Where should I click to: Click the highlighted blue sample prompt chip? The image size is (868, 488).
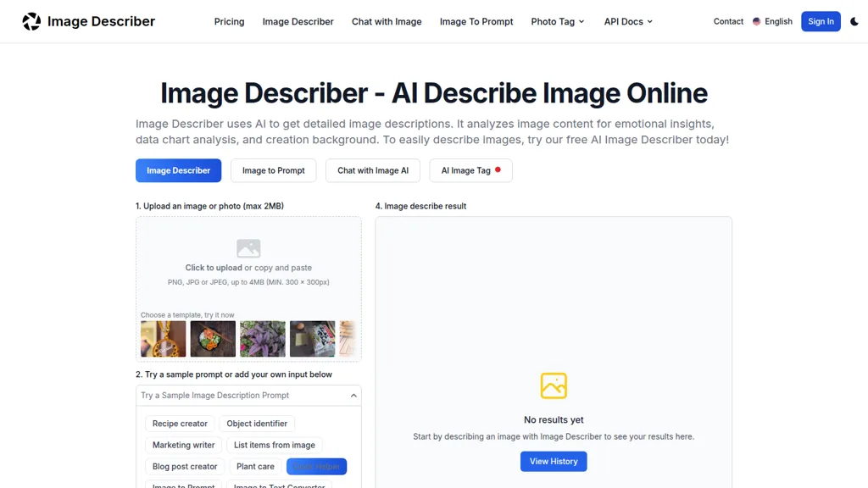tap(317, 467)
